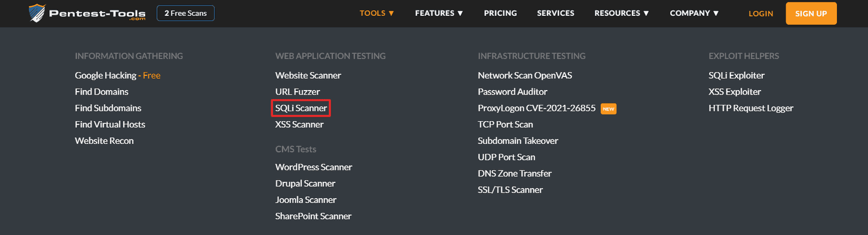Image resolution: width=868 pixels, height=235 pixels.
Task: Launch the WordPress Scanner
Action: coord(314,167)
